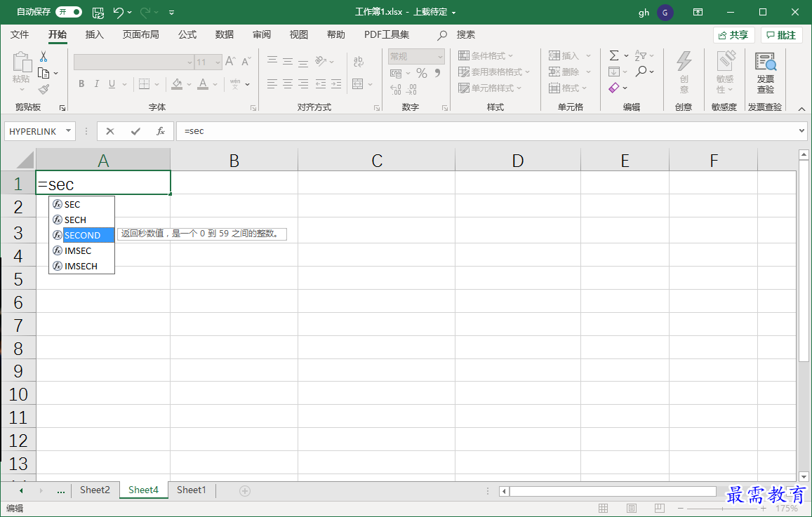Switch to the 公式 tab
The image size is (812, 517).
(x=187, y=34)
